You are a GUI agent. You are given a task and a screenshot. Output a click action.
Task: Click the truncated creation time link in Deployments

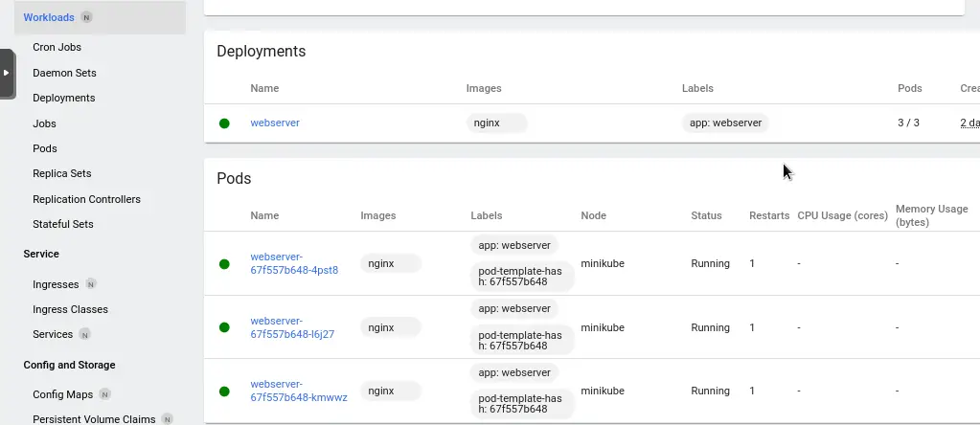(x=970, y=123)
